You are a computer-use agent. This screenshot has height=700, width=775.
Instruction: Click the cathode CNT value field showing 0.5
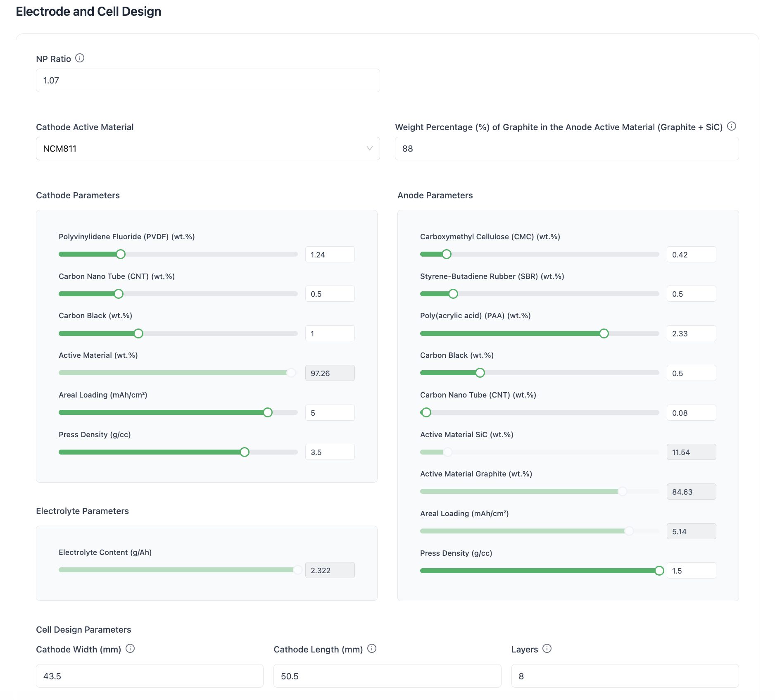tap(330, 294)
